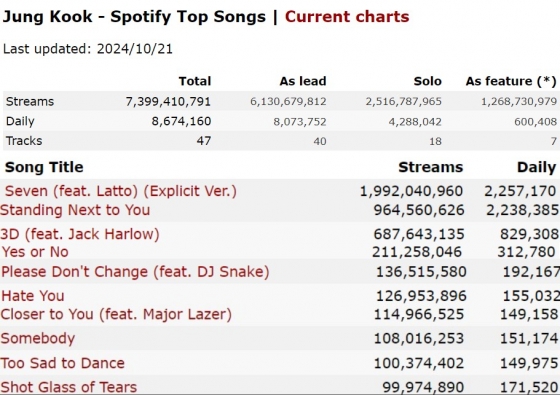This screenshot has height=395, width=560.
Task: Click the Seven stream count 1,992,040,960
Action: click(411, 191)
